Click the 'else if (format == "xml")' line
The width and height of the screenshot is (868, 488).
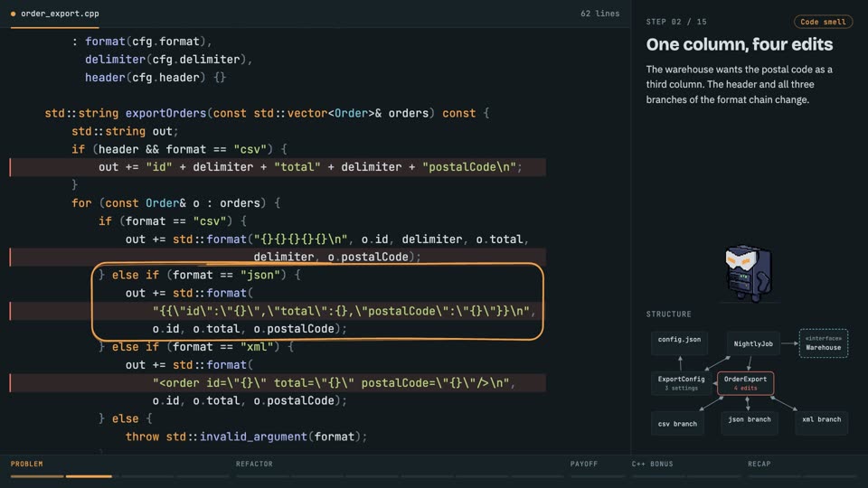tap(196, 347)
